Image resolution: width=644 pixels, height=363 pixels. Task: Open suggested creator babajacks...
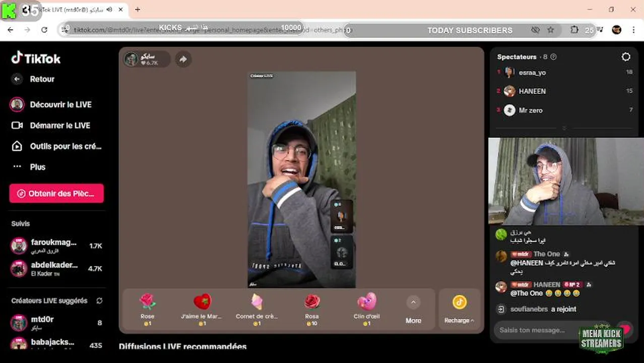tap(56, 343)
